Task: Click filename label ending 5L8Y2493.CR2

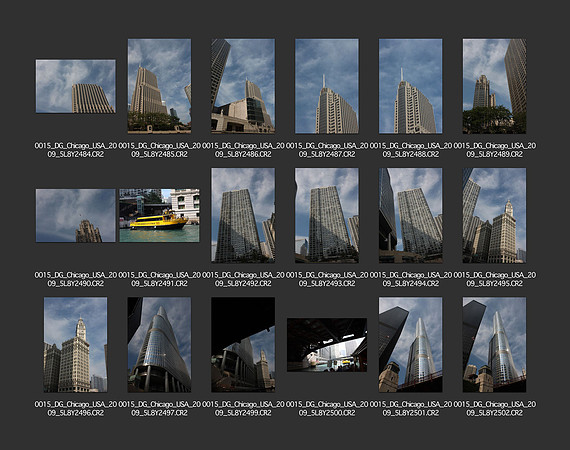Action: pyautogui.click(x=327, y=279)
